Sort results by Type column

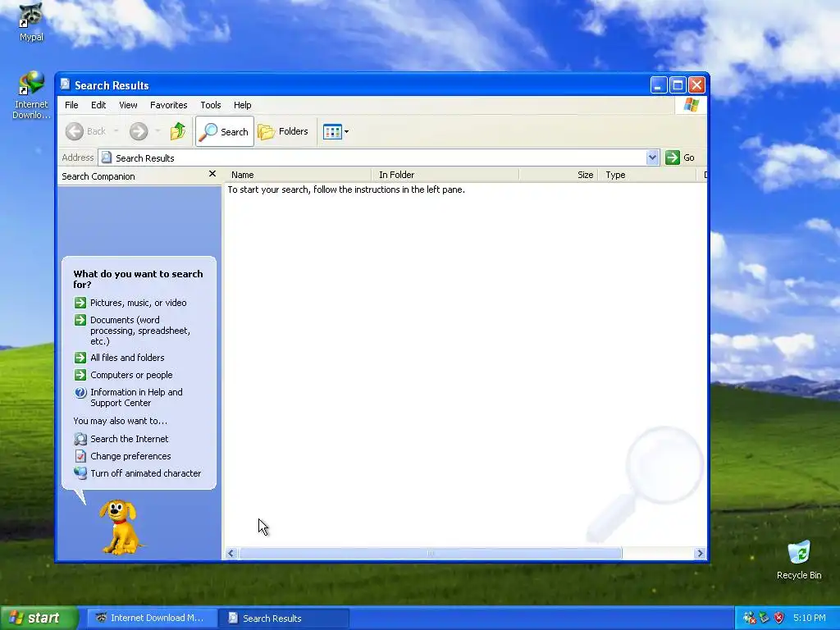tap(647, 175)
